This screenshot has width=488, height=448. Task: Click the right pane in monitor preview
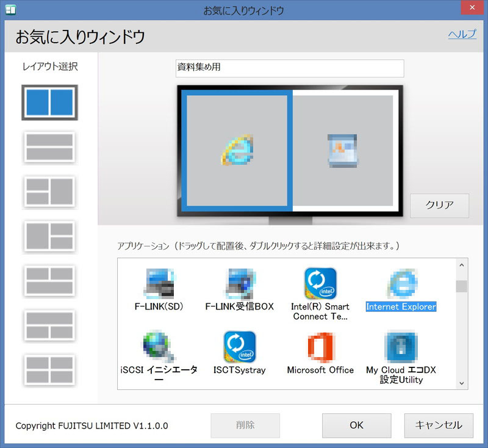coord(342,150)
